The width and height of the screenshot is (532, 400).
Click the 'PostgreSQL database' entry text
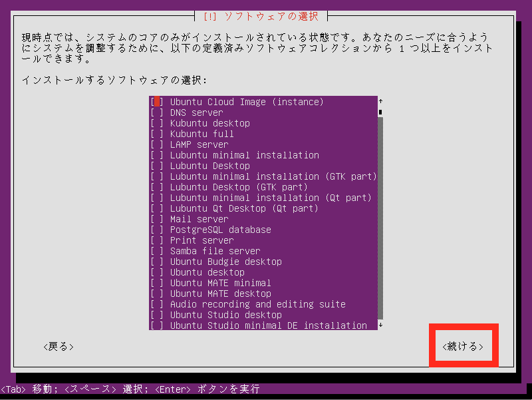tap(221, 230)
